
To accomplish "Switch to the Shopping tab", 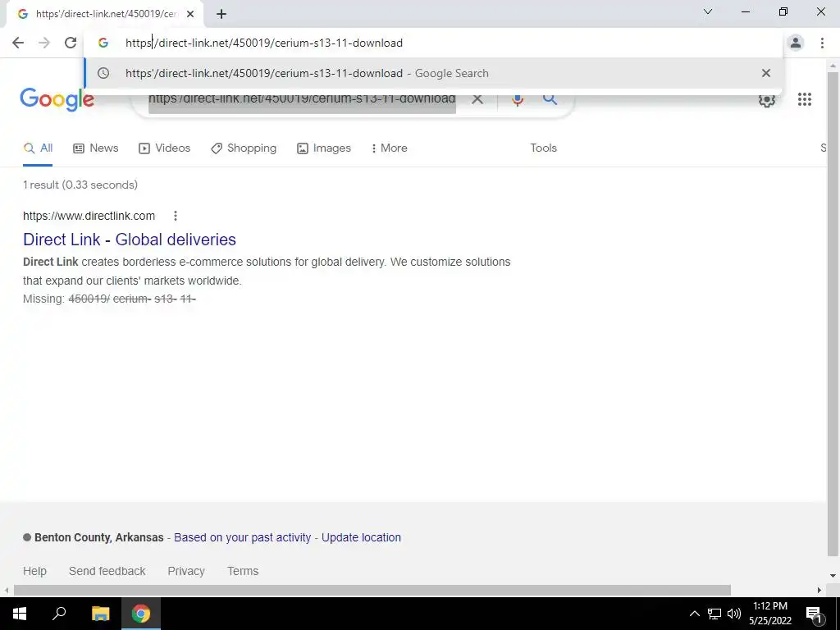I will point(244,148).
